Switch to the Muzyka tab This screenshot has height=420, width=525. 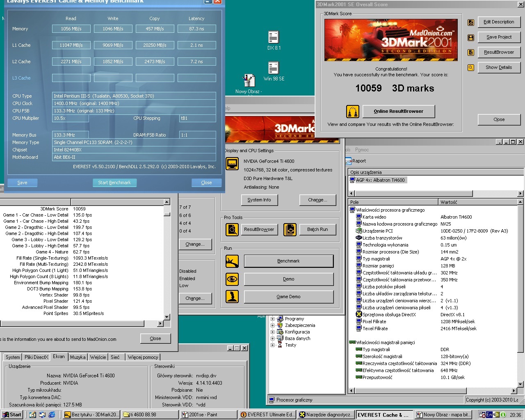(x=78, y=357)
